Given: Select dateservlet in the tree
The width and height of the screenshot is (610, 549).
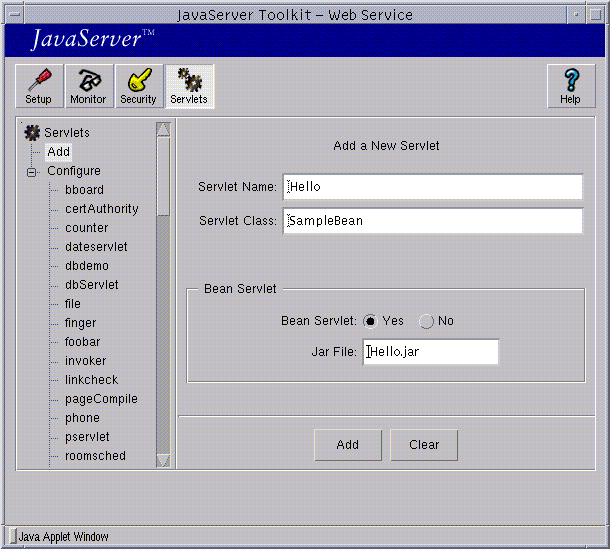Looking at the screenshot, I should tap(96, 247).
